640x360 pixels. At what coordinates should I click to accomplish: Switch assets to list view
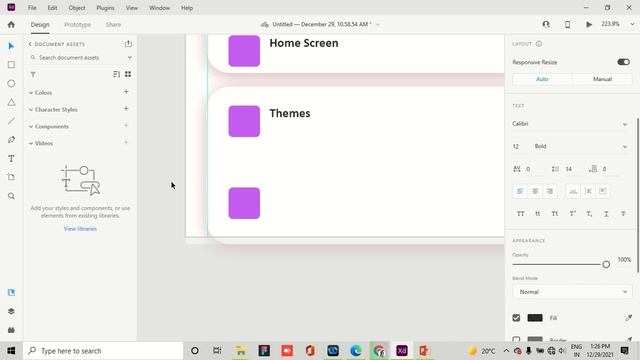pyautogui.click(x=116, y=74)
